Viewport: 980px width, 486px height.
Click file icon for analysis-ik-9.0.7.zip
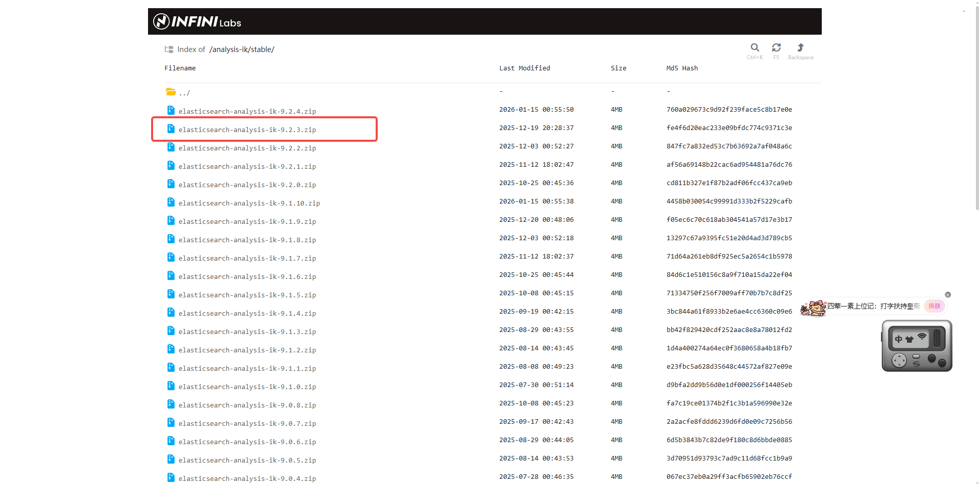[171, 422]
